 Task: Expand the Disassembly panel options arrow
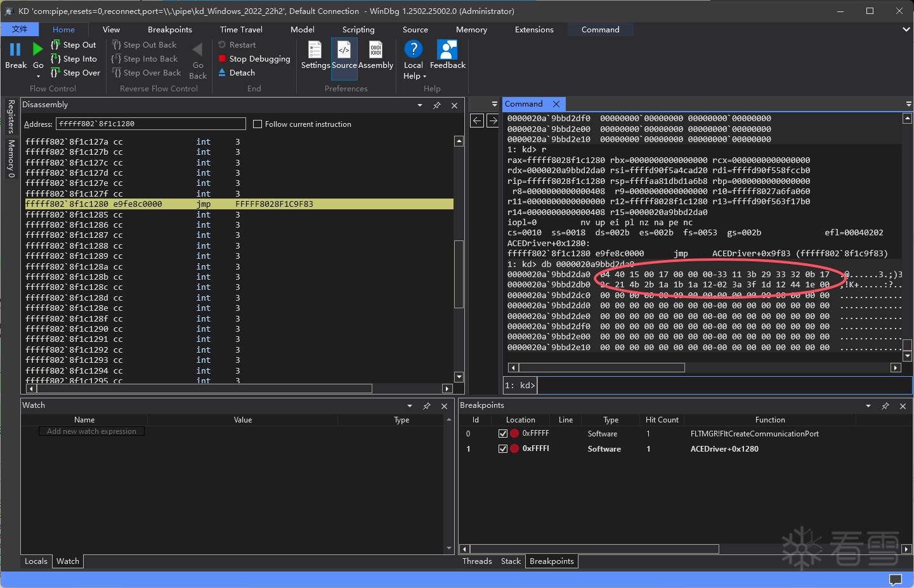420,105
